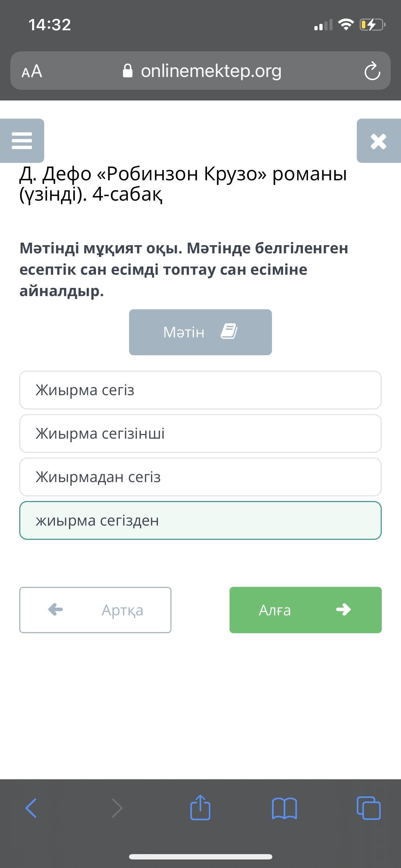
Task: Tap the lock icon in address bar
Action: click(x=128, y=71)
